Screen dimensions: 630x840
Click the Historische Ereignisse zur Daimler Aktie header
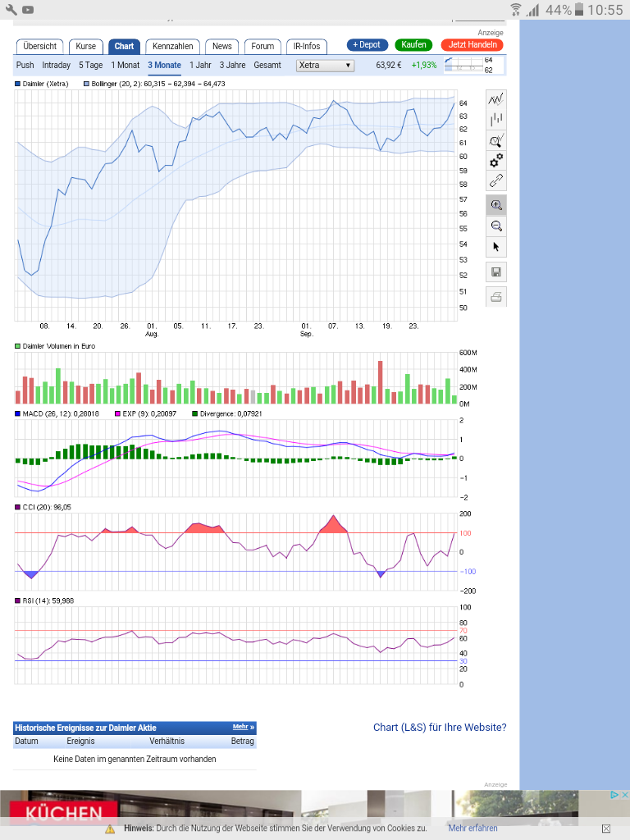click(x=85, y=728)
